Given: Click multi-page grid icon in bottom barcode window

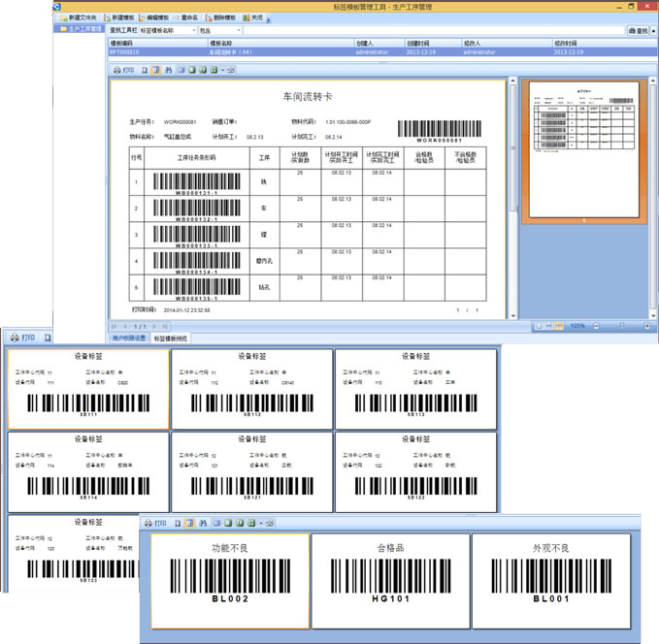Looking at the screenshot, I should click(251, 524).
